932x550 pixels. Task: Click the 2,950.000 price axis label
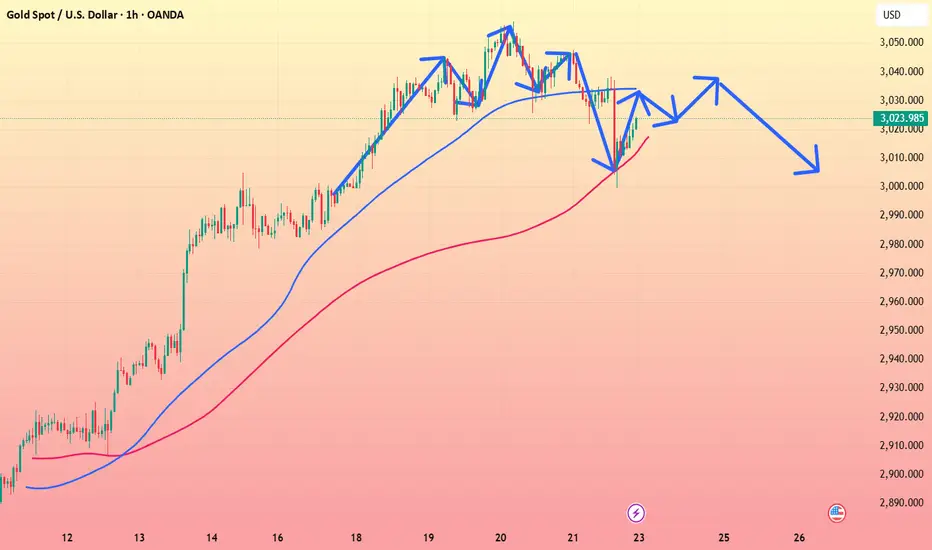tap(902, 330)
